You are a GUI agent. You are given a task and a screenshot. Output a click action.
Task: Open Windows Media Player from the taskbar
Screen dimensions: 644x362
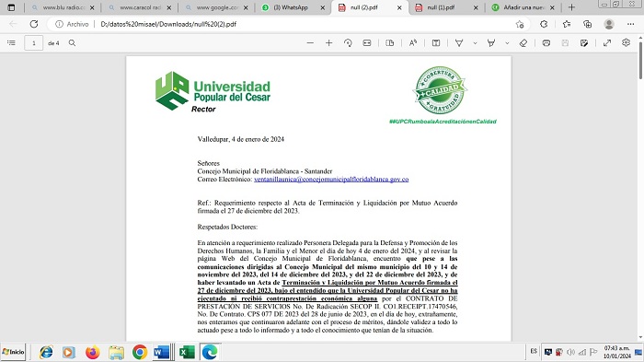(x=69, y=352)
